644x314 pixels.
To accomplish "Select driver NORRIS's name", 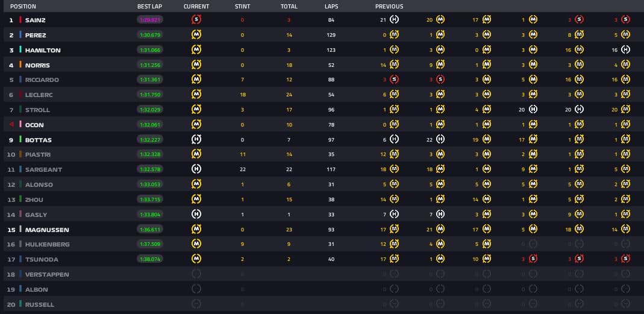I will tap(37, 65).
